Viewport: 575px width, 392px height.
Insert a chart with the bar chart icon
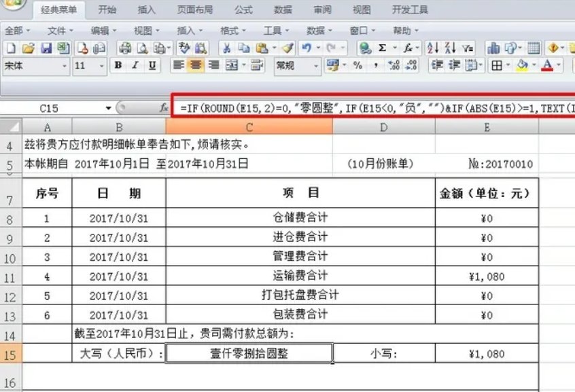[x=493, y=48]
